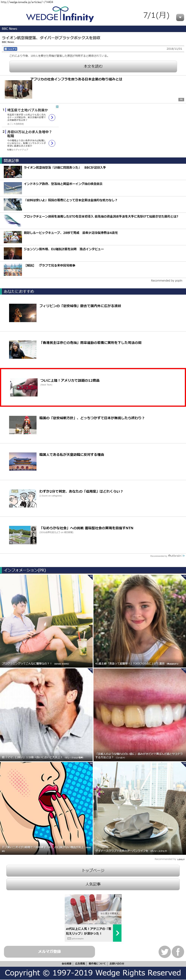
Task: Open the yellowed teeth whitening PR tile
Action: (140, 714)
